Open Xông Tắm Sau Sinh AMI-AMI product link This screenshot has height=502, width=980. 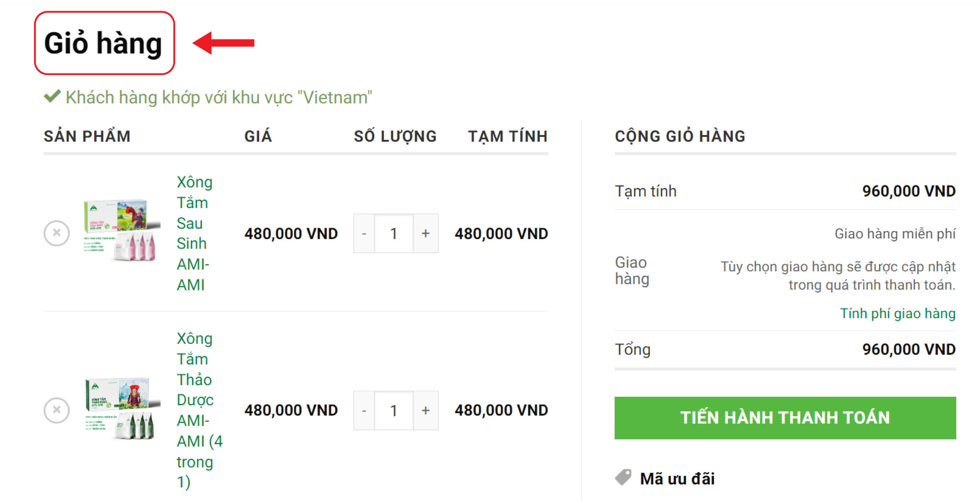[194, 233]
